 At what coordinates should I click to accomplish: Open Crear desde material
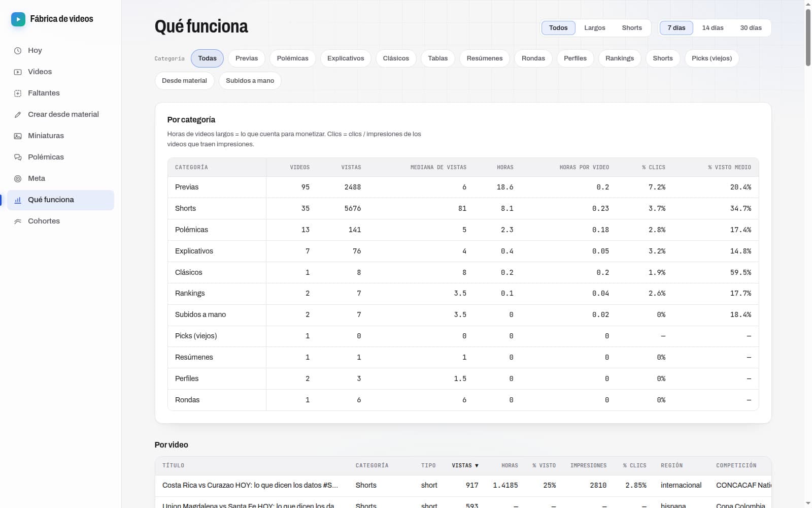(x=60, y=114)
